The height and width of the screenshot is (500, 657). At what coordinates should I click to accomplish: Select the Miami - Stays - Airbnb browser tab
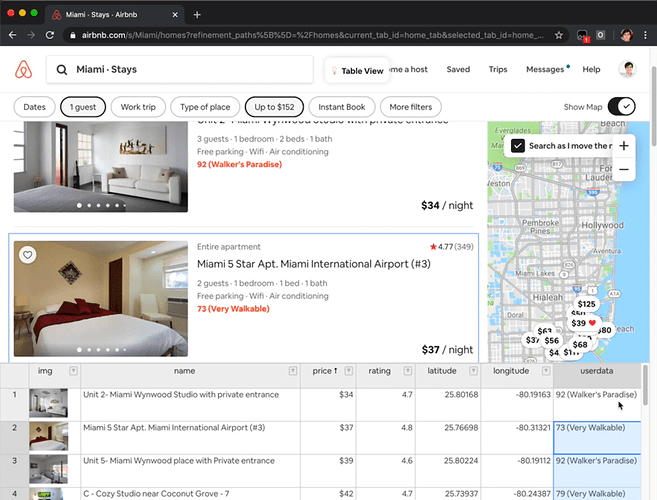pos(114,15)
